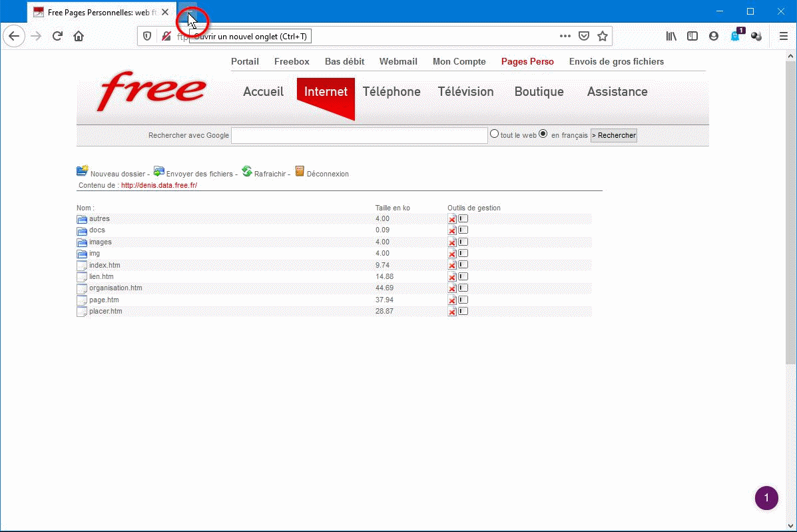Delete index.htm using its red X icon
Screen dimensions: 797x532
452,265
